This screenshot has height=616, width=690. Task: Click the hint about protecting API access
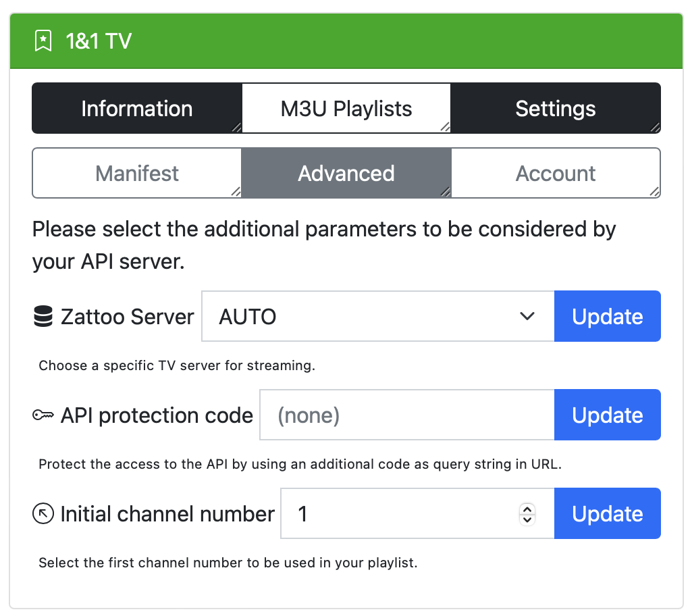(300, 464)
